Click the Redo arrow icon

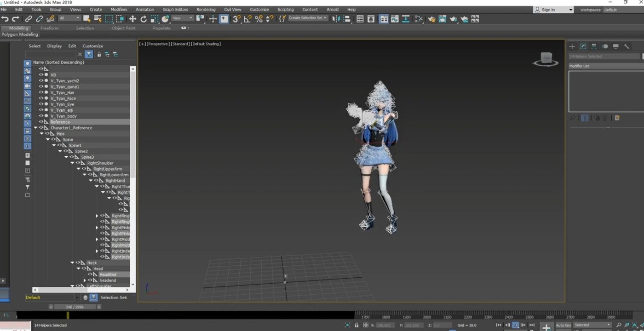16,19
